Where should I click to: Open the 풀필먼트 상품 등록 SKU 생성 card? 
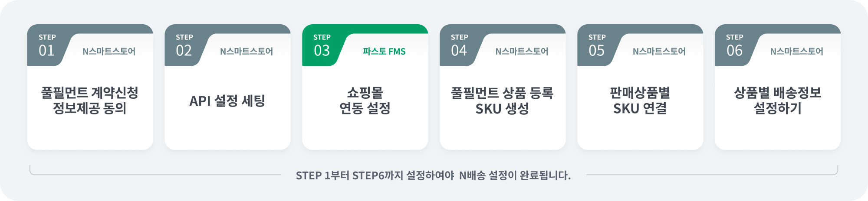tap(503, 87)
